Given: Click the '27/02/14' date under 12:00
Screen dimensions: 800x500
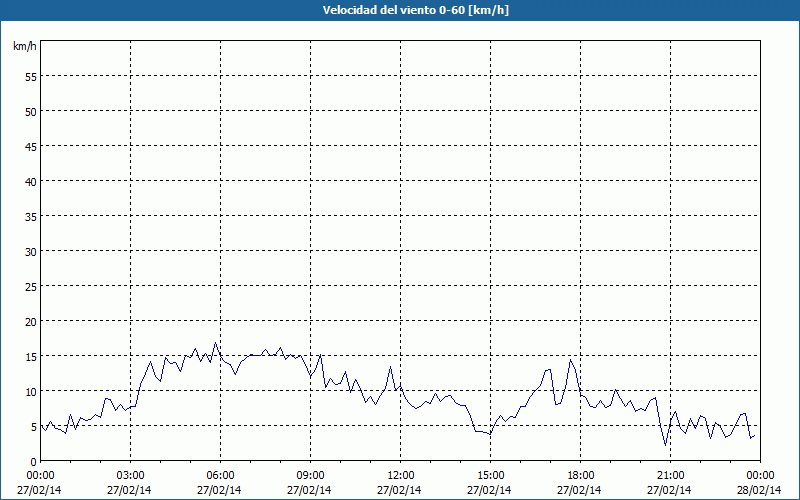Looking at the screenshot, I should pyautogui.click(x=399, y=490).
